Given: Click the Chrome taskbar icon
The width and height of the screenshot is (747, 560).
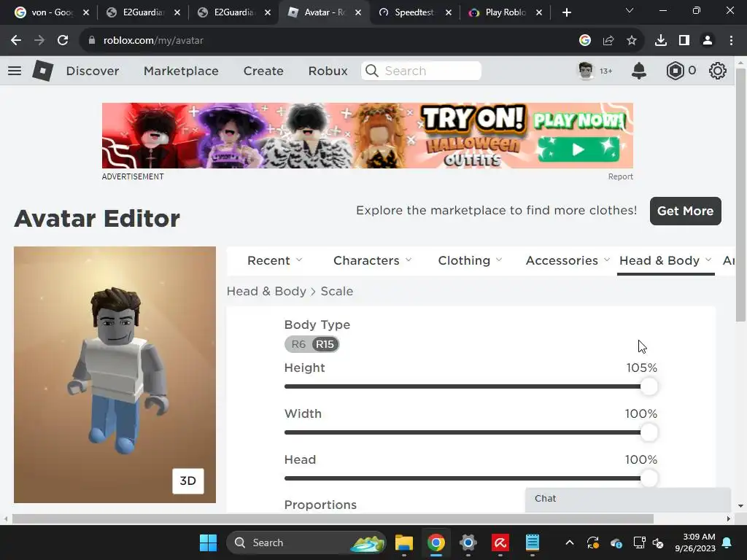Looking at the screenshot, I should [x=436, y=542].
